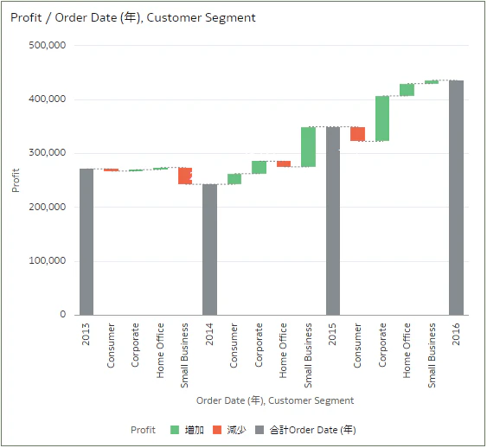Click the Order Date, Customer Segment x-axis title

tap(275, 400)
